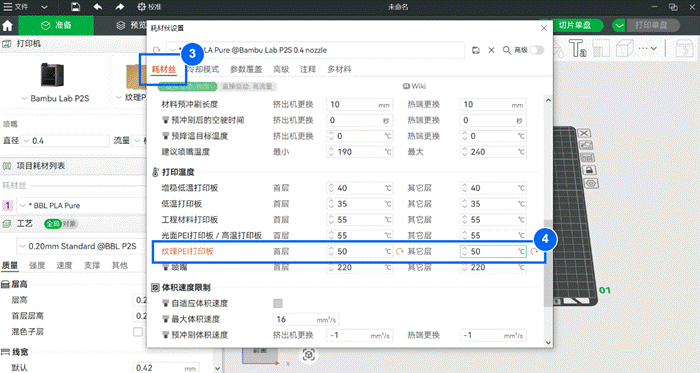Open the nozzle diameter 0.4 dropdown
The height and width of the screenshot is (373, 700).
click(65, 141)
